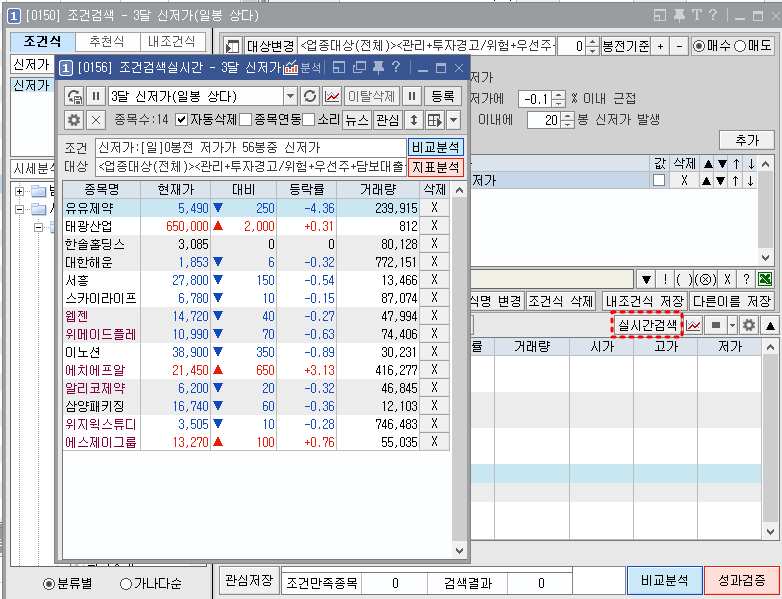Click the column layout export icon in 0156

[434, 120]
